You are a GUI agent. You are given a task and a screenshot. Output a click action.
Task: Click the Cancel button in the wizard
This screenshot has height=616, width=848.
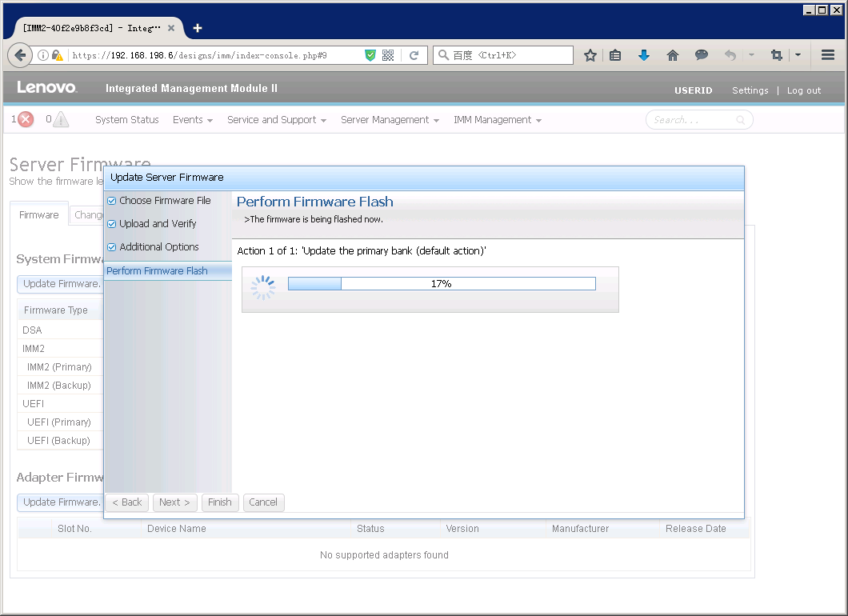pyautogui.click(x=263, y=502)
